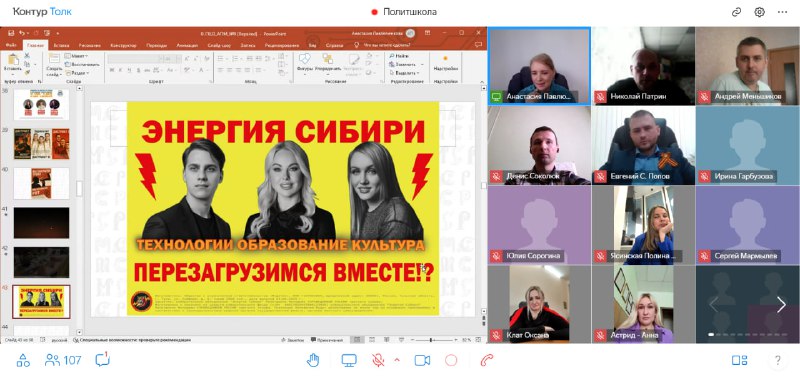Click the Создать слайд button

(x=54, y=64)
